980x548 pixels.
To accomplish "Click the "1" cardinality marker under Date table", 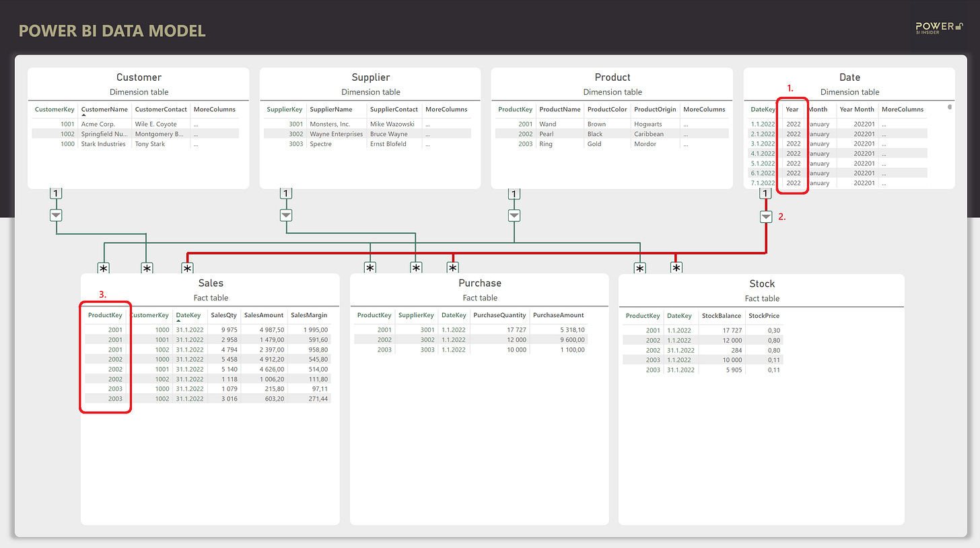I will point(766,194).
